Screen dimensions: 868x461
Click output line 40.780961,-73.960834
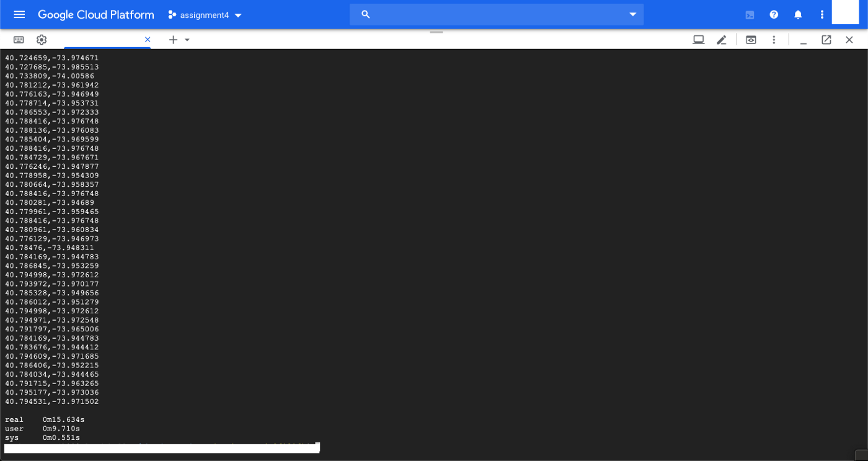(x=52, y=230)
